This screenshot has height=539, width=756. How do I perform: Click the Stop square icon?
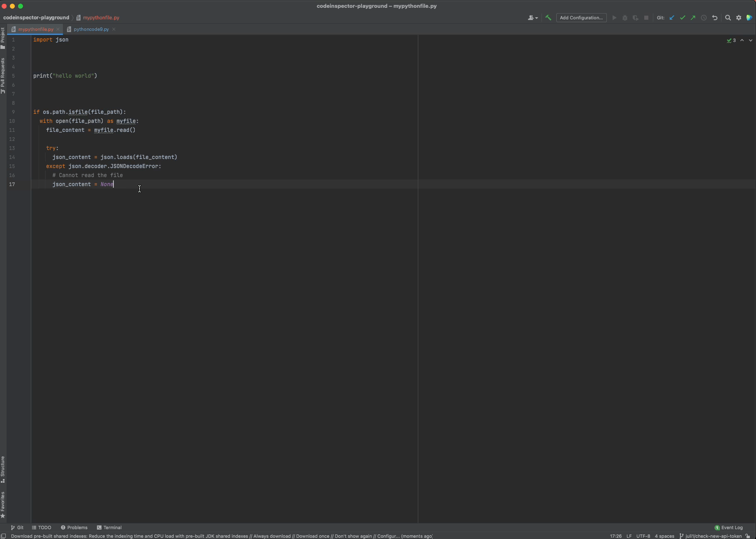pyautogui.click(x=646, y=18)
